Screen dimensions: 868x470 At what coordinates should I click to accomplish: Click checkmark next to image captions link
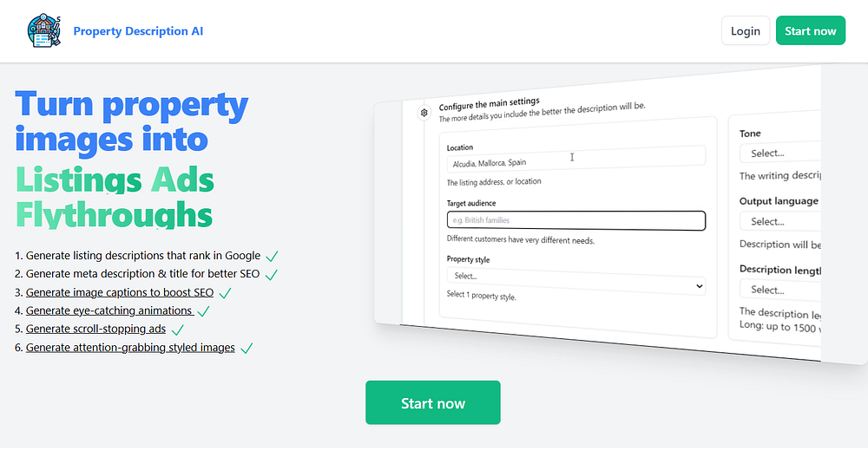(x=226, y=293)
